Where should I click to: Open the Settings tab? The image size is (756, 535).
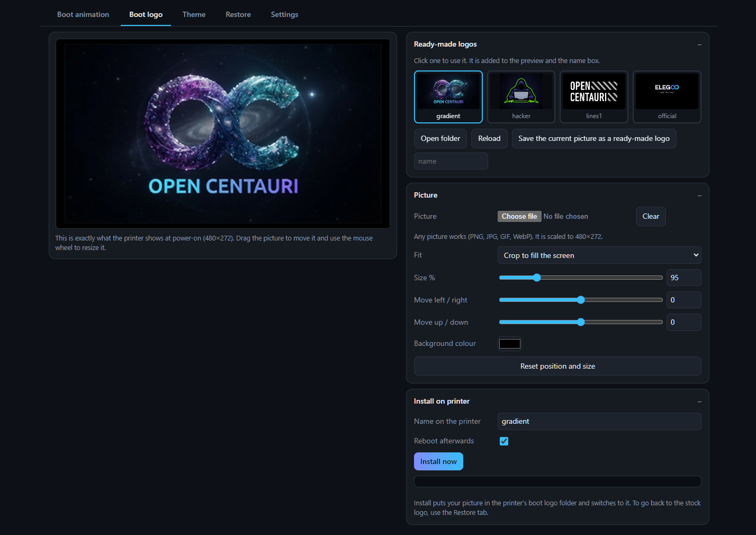[x=284, y=14]
